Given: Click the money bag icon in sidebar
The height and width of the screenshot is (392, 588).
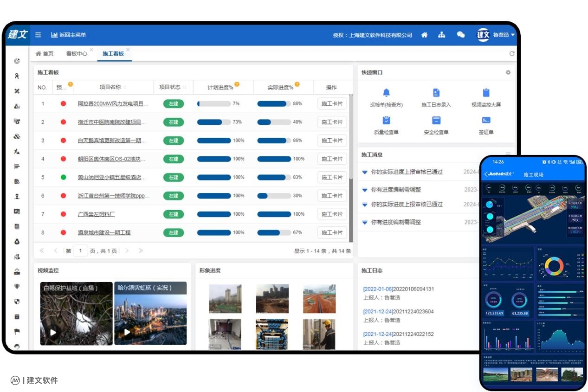Looking at the screenshot, I should pyautogui.click(x=17, y=242).
